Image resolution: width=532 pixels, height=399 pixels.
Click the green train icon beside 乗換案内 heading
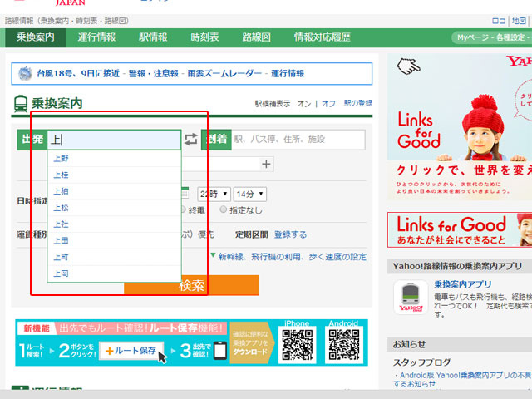click(x=21, y=103)
